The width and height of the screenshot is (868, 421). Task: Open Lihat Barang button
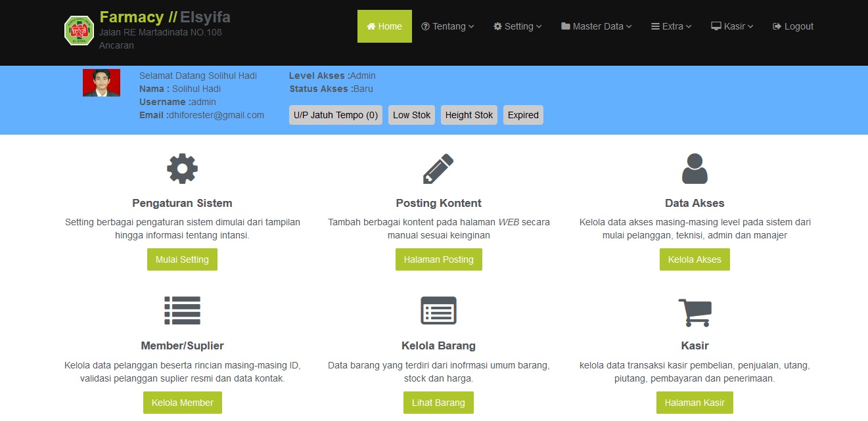438,403
